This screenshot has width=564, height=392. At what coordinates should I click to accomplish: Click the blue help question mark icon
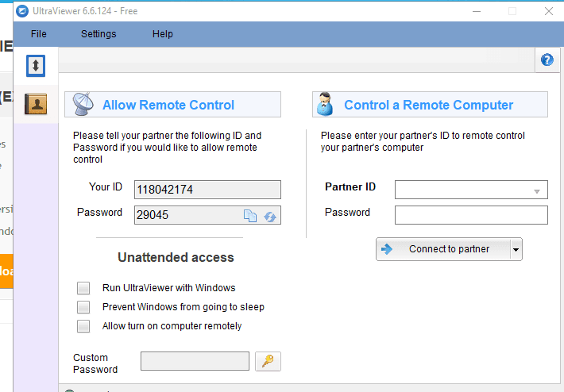click(547, 60)
